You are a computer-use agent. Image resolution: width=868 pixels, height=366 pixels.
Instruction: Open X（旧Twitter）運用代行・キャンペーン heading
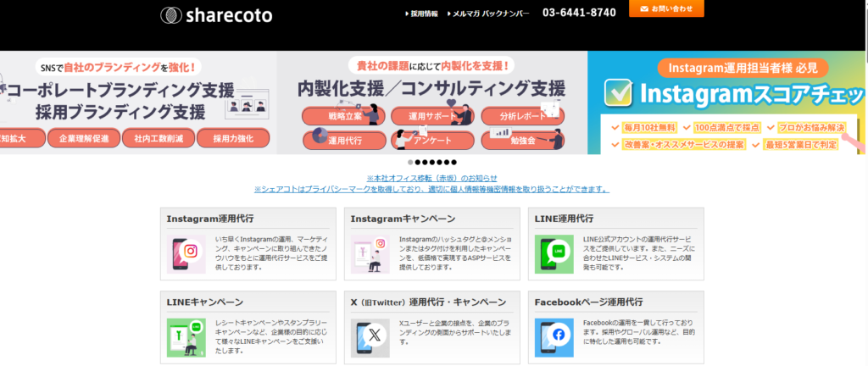tap(428, 302)
